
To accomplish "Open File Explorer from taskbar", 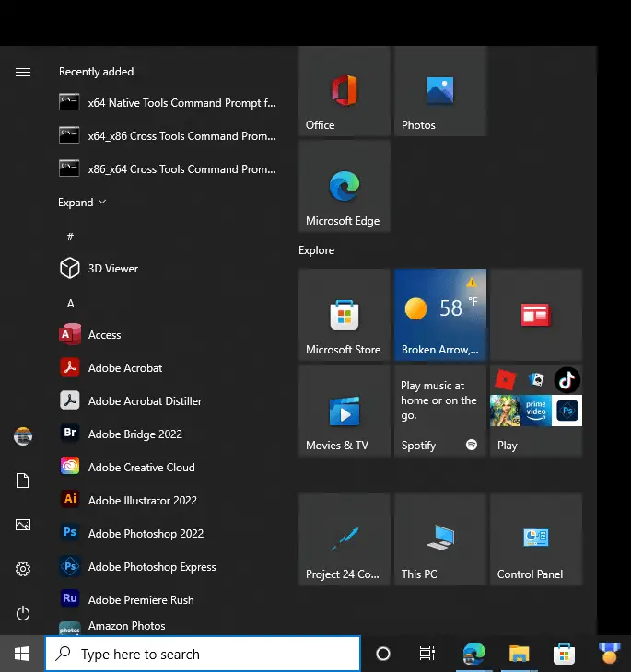I will click(519, 654).
